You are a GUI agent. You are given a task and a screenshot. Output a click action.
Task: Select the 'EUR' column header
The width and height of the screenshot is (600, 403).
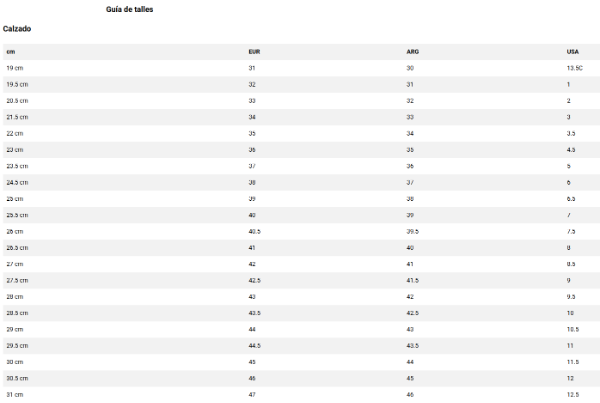pos(254,51)
